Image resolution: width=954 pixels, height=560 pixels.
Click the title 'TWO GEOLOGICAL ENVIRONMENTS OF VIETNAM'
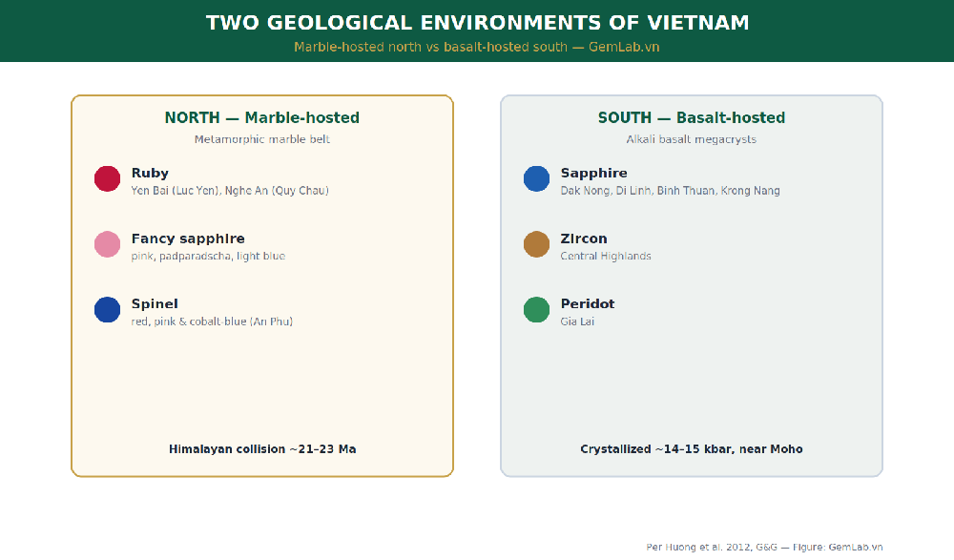[478, 23]
